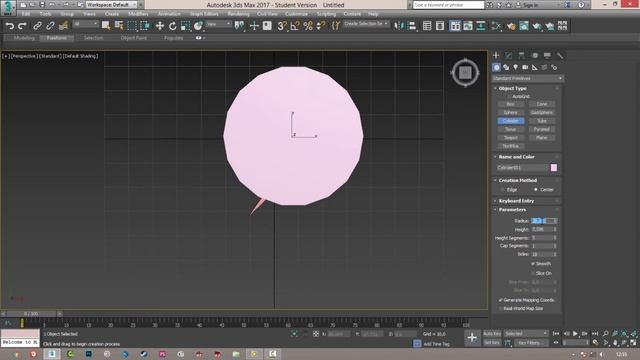Click the Teapot primitive button
Image resolution: width=640 pixels, height=360 pixels.
(x=511, y=138)
